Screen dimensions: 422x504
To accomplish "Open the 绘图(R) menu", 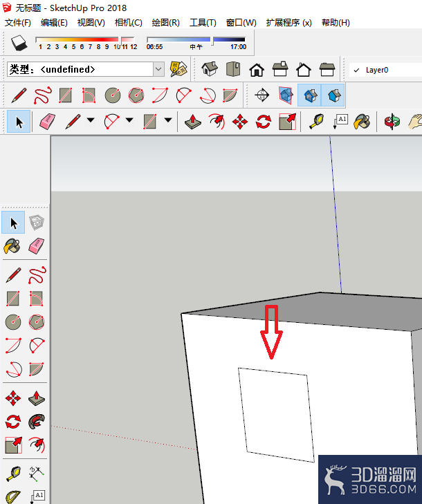I will click(x=165, y=23).
